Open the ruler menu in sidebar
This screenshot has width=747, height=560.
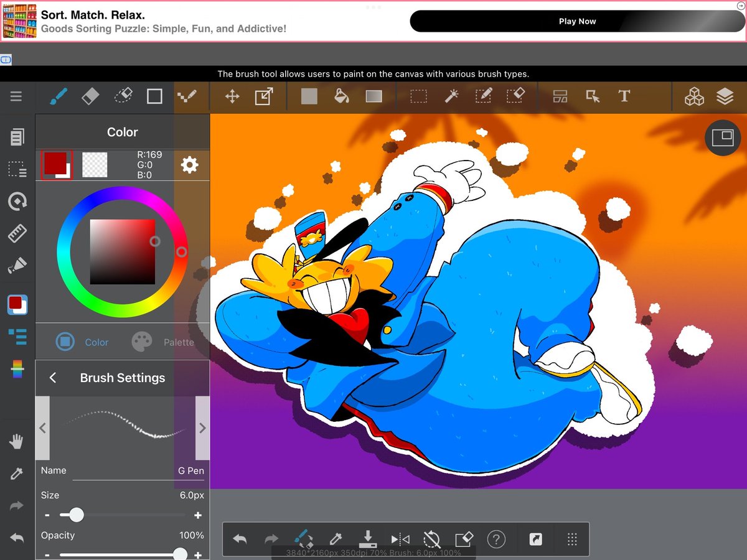(x=17, y=234)
